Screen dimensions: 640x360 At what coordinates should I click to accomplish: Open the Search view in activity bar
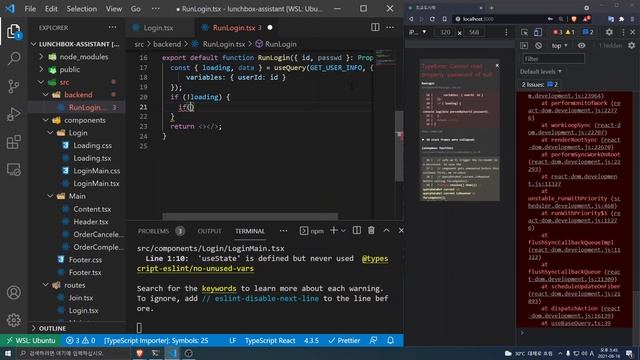point(13,58)
